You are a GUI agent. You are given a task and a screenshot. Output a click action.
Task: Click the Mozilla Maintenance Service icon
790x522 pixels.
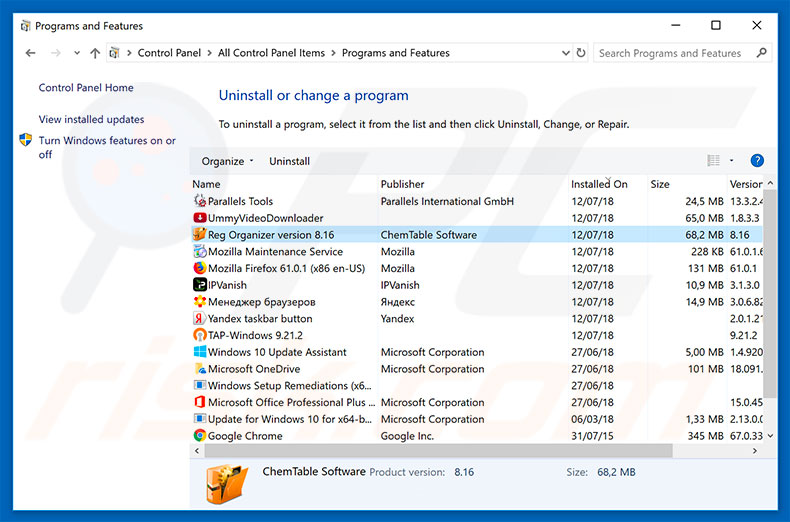[x=200, y=251]
